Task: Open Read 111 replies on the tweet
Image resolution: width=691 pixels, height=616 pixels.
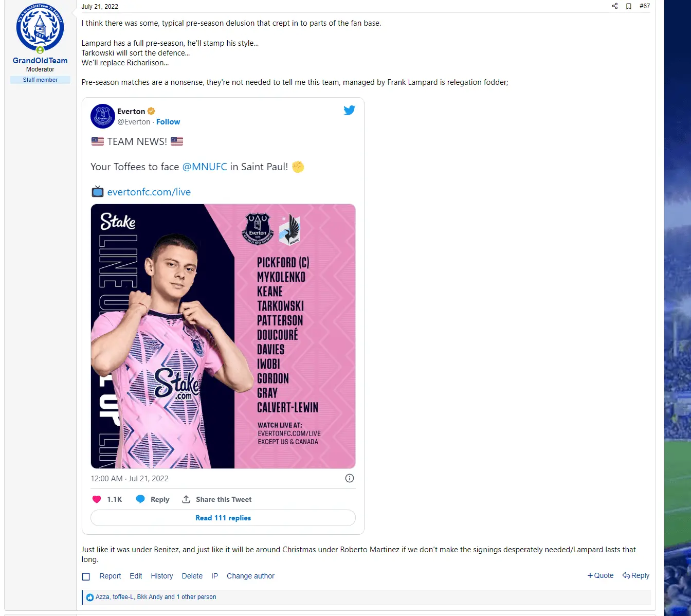Action: point(223,518)
